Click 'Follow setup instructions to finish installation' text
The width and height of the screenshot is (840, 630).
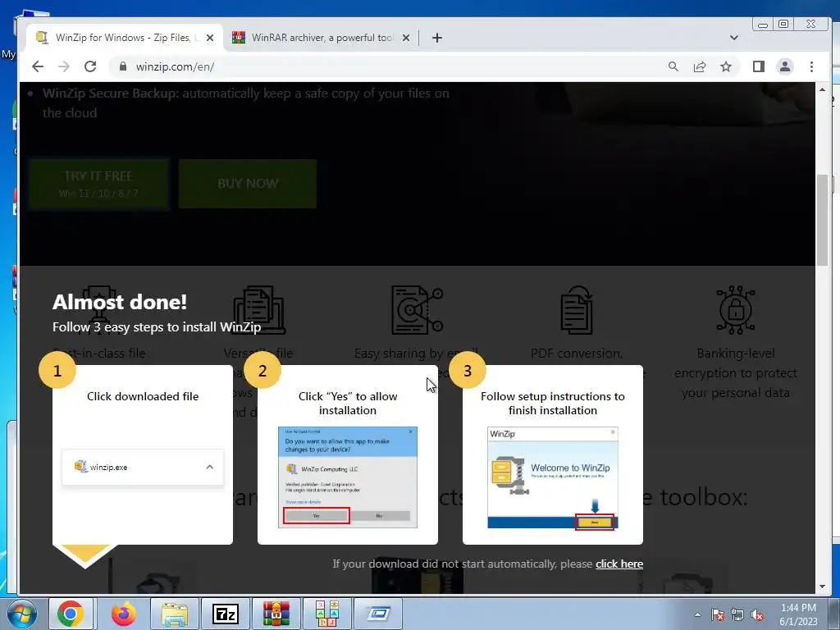point(553,404)
